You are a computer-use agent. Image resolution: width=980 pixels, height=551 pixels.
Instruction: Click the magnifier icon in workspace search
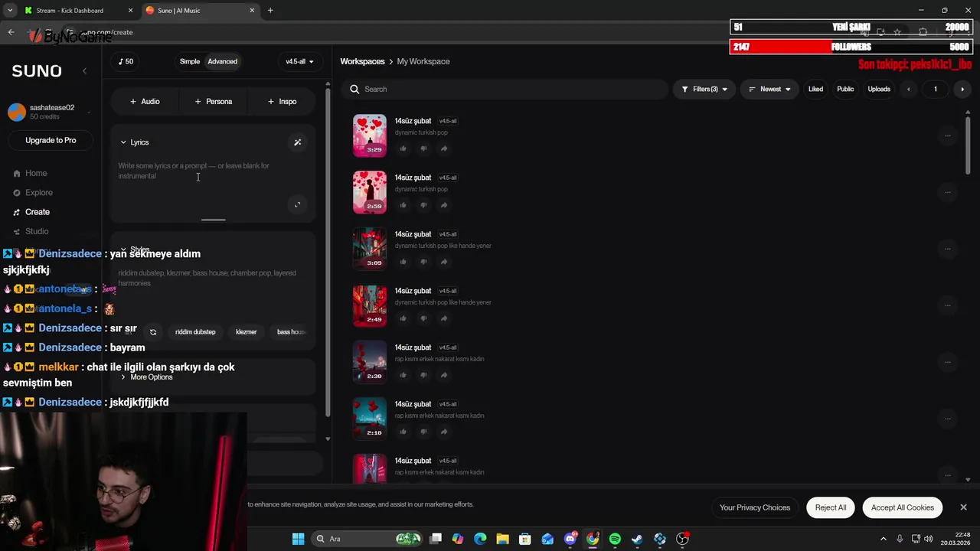[x=354, y=90]
